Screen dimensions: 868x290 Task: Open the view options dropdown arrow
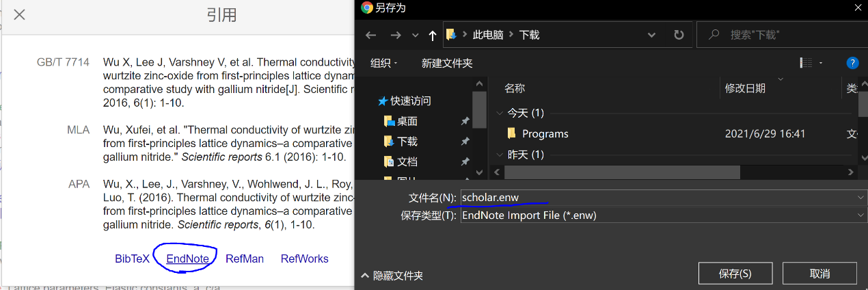click(821, 63)
